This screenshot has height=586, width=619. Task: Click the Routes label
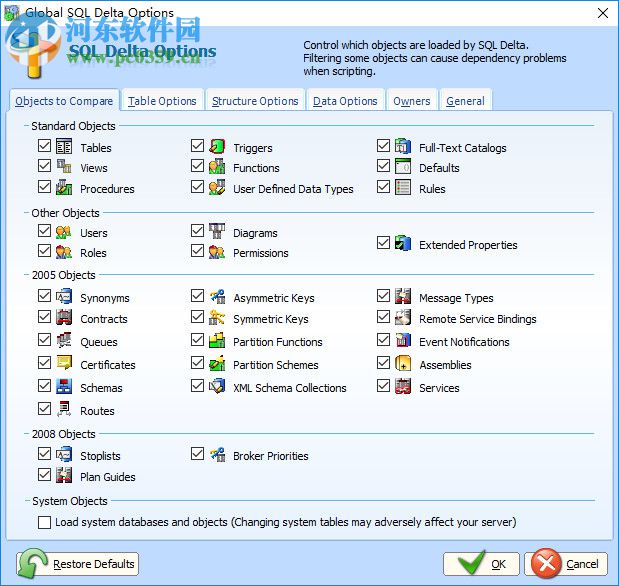98,411
